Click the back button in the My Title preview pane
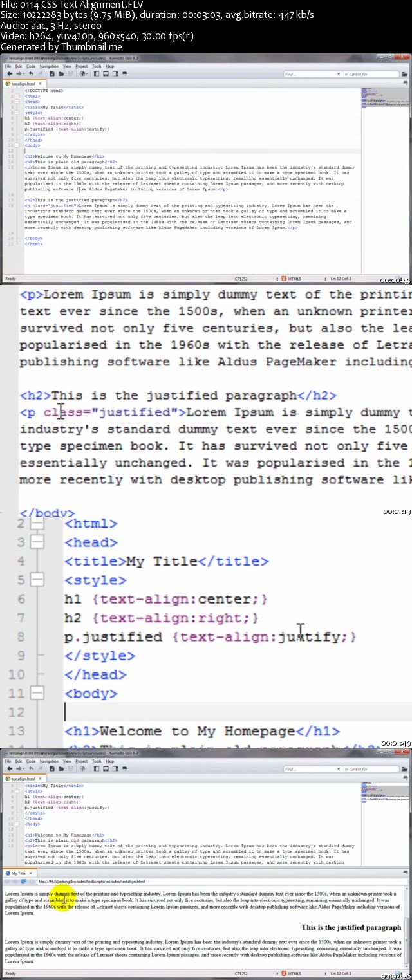 click(x=6, y=881)
